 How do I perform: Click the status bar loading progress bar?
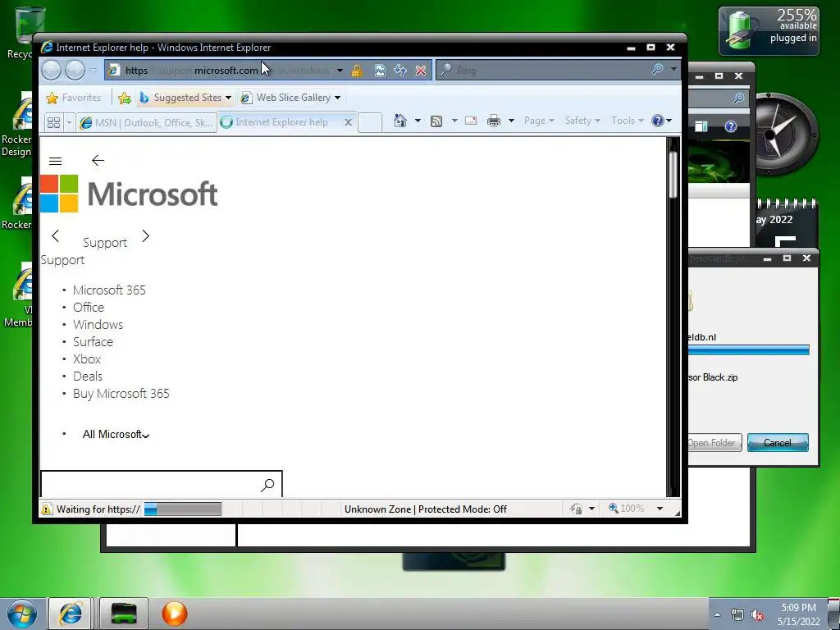pyautogui.click(x=183, y=509)
